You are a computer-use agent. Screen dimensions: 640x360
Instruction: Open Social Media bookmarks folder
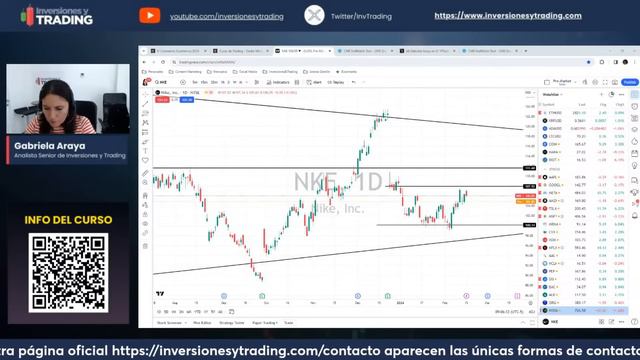pos(245,72)
